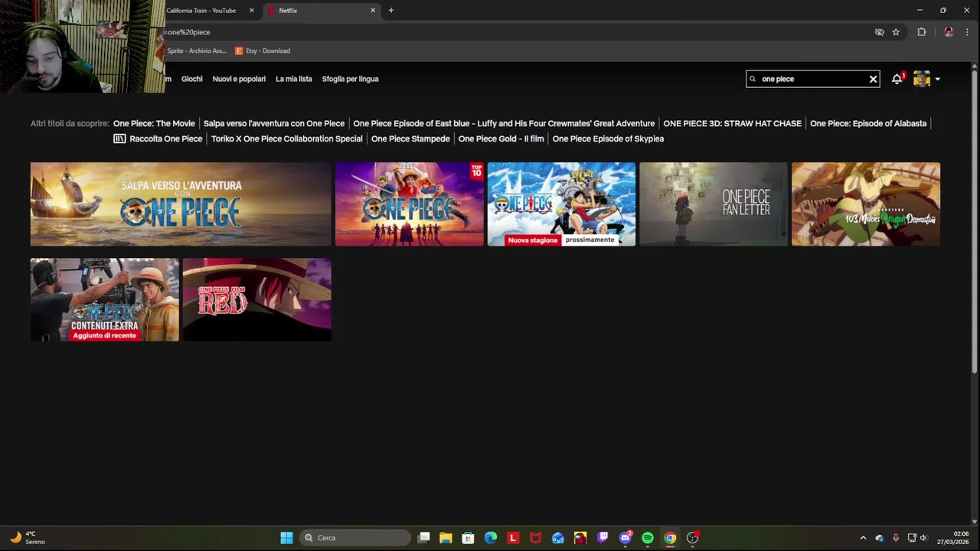Expand the Netflix profile dropdown arrow
This screenshot has height=551, width=980.
pyautogui.click(x=937, y=79)
